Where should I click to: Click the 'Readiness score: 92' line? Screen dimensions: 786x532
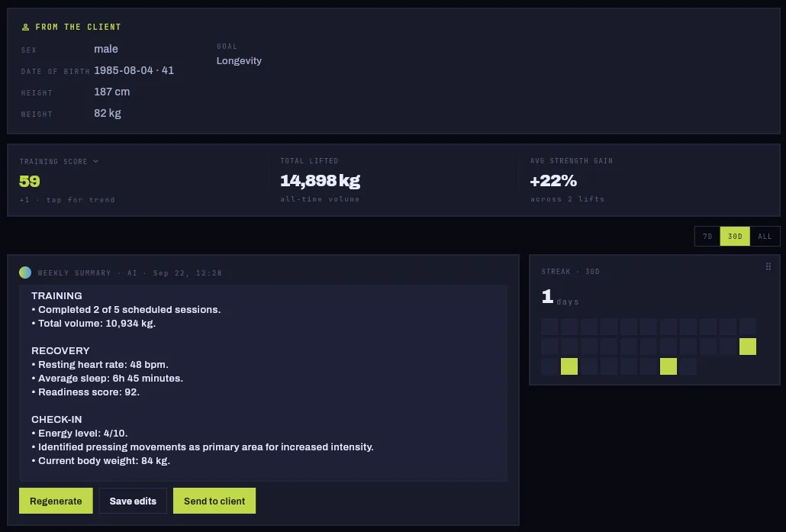point(85,392)
